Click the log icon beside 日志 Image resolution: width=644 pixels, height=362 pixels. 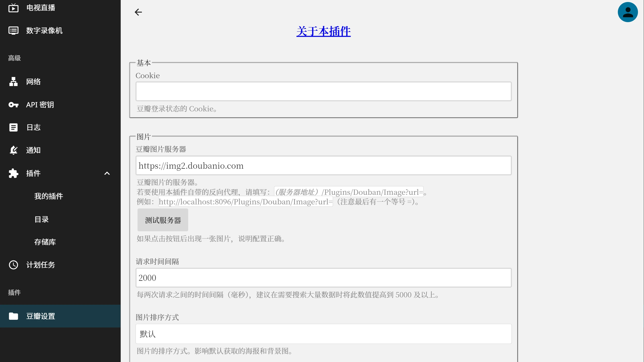13,127
